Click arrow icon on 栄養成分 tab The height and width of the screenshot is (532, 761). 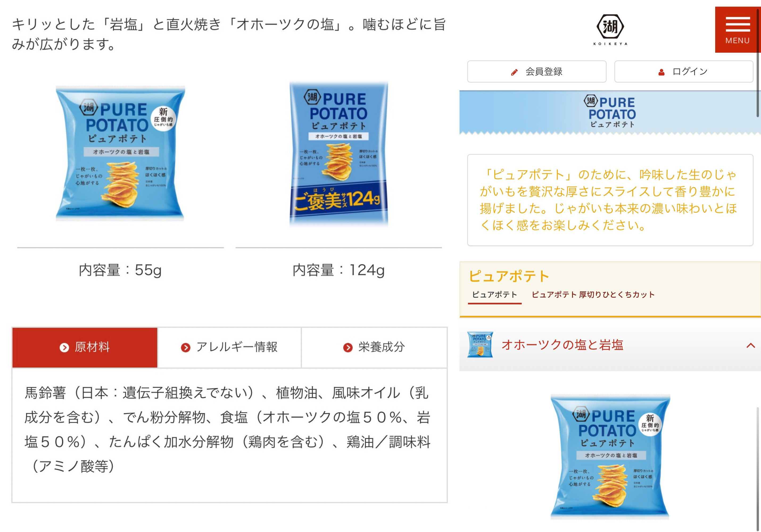click(x=348, y=347)
